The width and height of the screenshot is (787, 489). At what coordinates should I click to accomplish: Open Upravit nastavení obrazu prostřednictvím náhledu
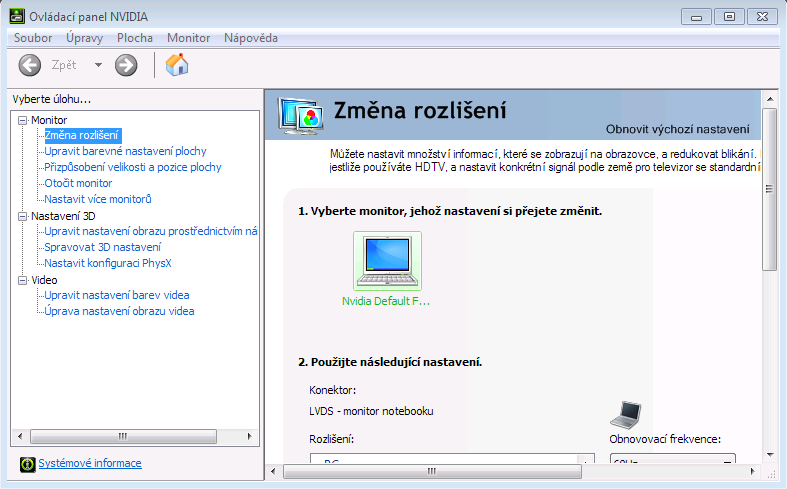[151, 231]
